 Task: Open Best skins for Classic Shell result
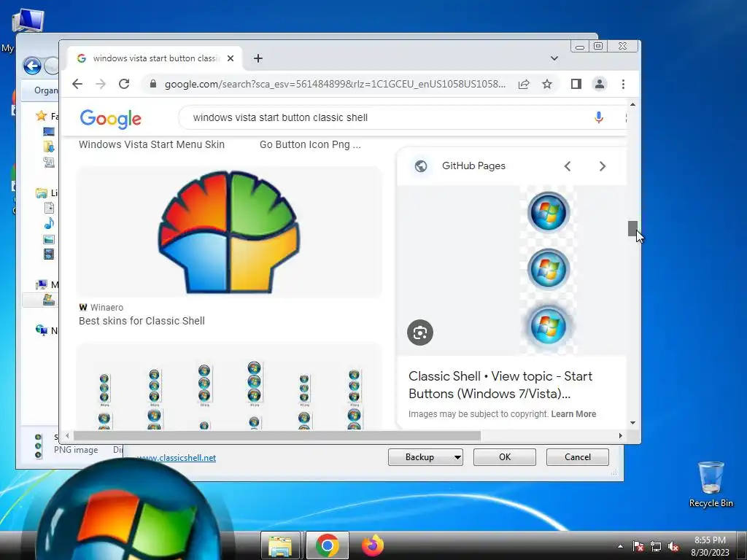(142, 321)
